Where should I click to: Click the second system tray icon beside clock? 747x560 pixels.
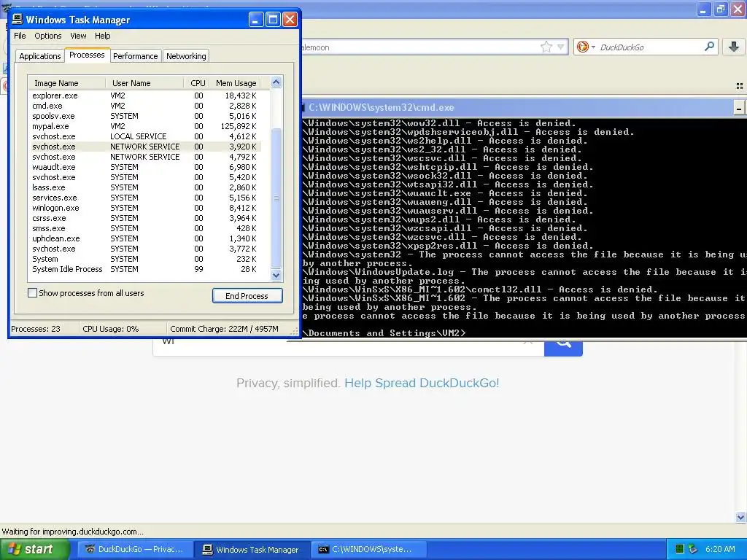693,549
